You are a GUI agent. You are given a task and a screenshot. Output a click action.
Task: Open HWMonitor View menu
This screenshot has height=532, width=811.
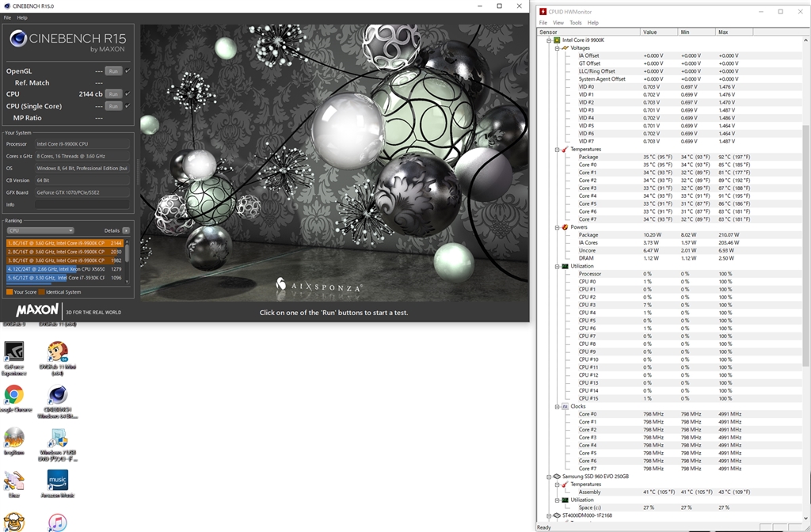coord(558,23)
